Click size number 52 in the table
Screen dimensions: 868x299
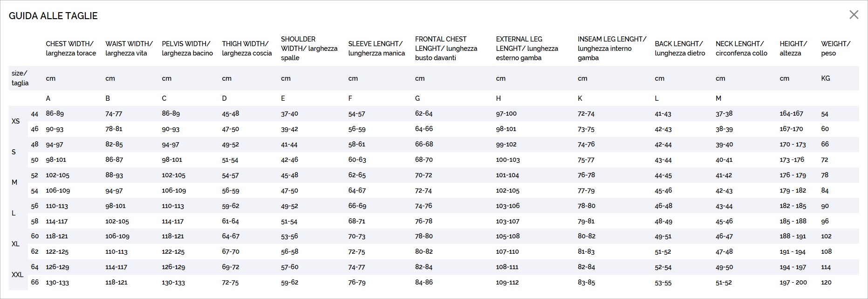coord(34,175)
